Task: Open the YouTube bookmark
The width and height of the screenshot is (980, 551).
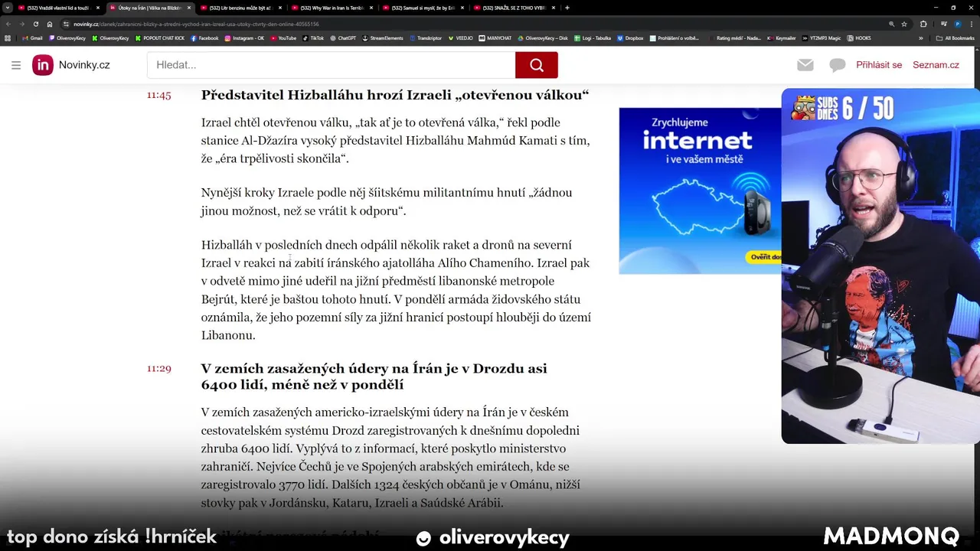Action: pyautogui.click(x=283, y=37)
